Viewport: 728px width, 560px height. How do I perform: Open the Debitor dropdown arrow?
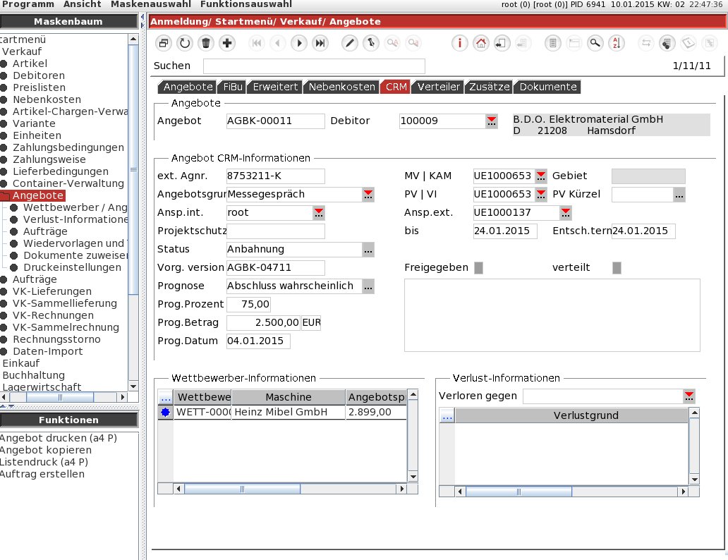click(491, 121)
